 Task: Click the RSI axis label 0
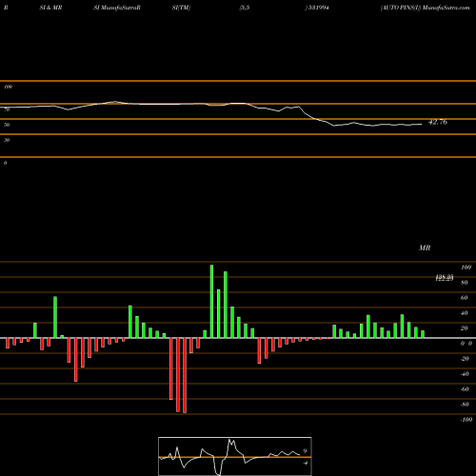click(5, 163)
